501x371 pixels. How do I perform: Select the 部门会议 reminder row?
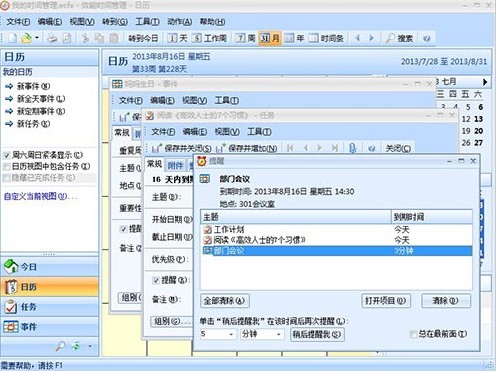[337, 251]
